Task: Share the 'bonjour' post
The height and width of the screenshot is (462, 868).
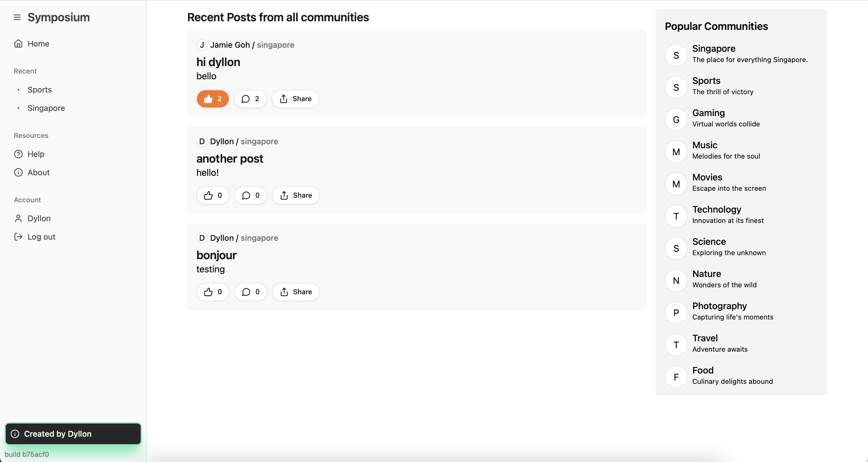Action: click(x=296, y=292)
